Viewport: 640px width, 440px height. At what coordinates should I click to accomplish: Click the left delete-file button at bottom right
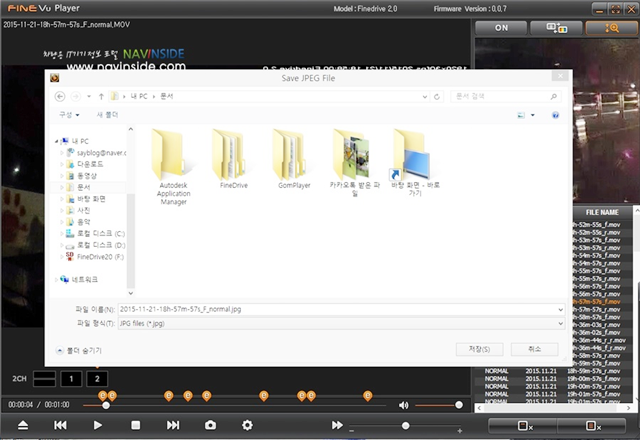tap(525, 426)
